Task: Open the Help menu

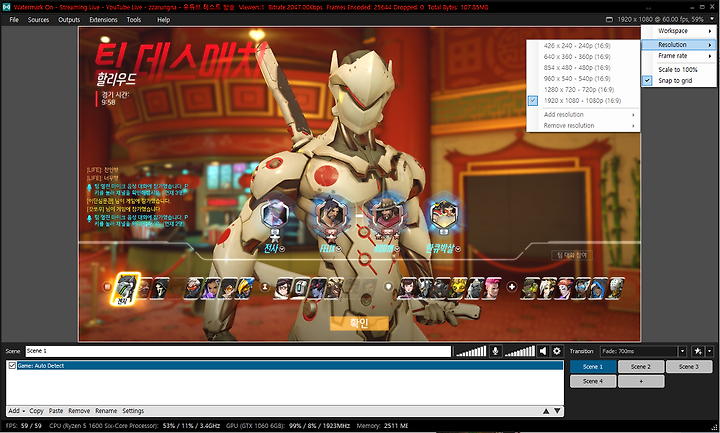Action: [x=163, y=20]
